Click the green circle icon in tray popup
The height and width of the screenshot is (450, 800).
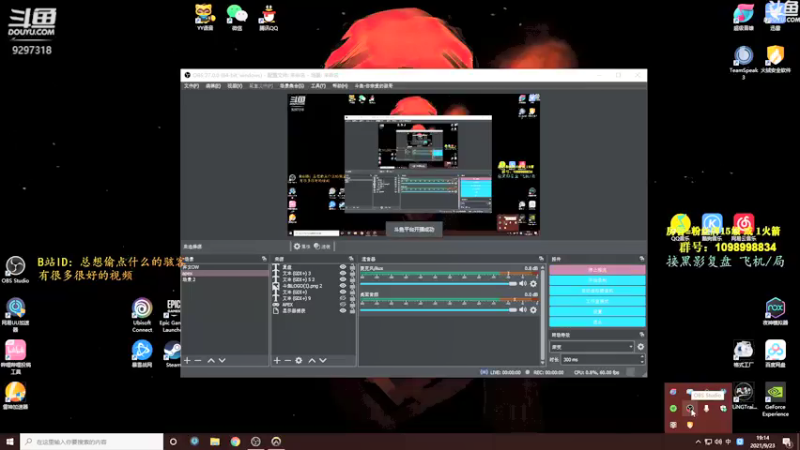(673, 408)
